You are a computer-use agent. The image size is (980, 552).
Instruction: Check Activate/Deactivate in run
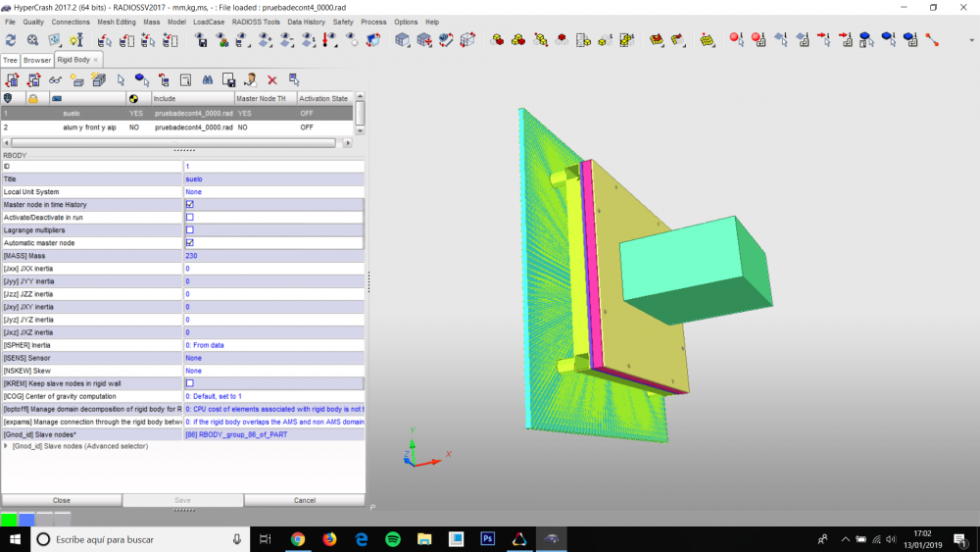[x=190, y=217]
